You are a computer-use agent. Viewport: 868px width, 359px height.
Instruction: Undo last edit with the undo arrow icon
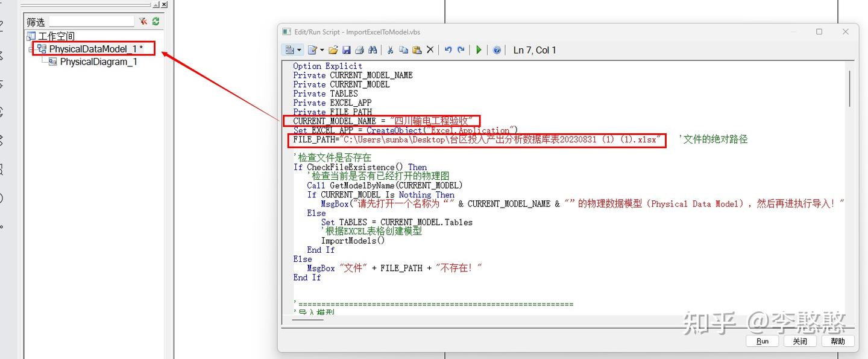[x=448, y=49]
